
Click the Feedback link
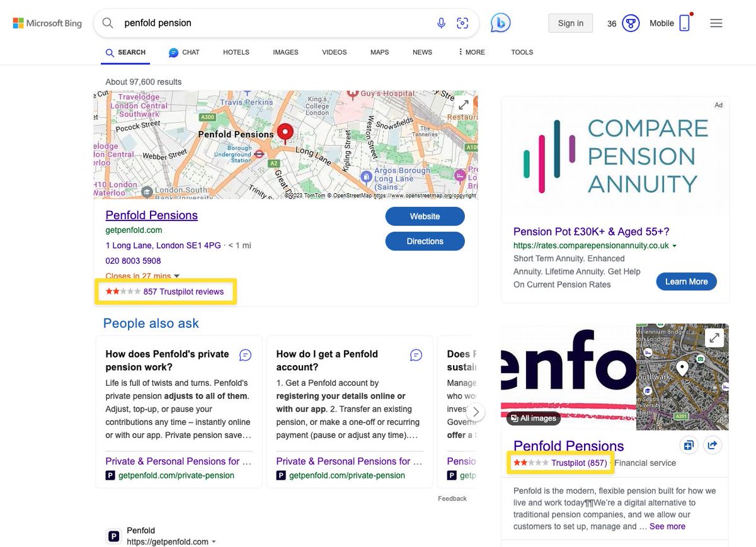(x=452, y=499)
